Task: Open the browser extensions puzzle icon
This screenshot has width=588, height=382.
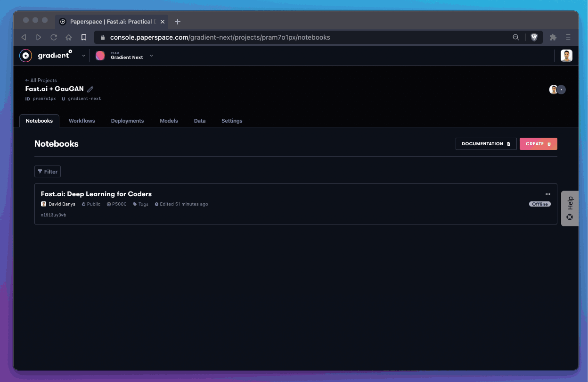Action: (553, 37)
